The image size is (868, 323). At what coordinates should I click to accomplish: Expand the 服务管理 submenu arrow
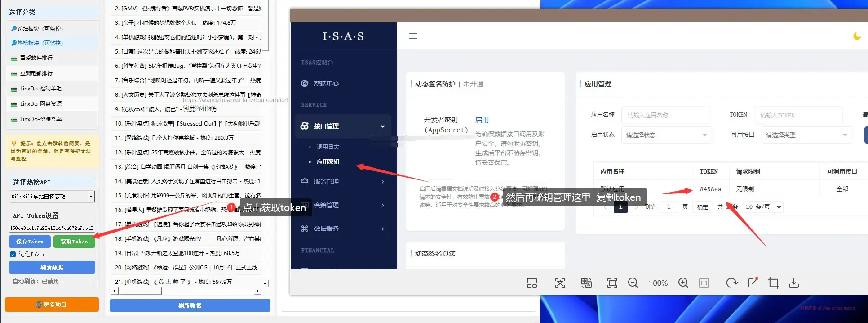click(x=383, y=182)
